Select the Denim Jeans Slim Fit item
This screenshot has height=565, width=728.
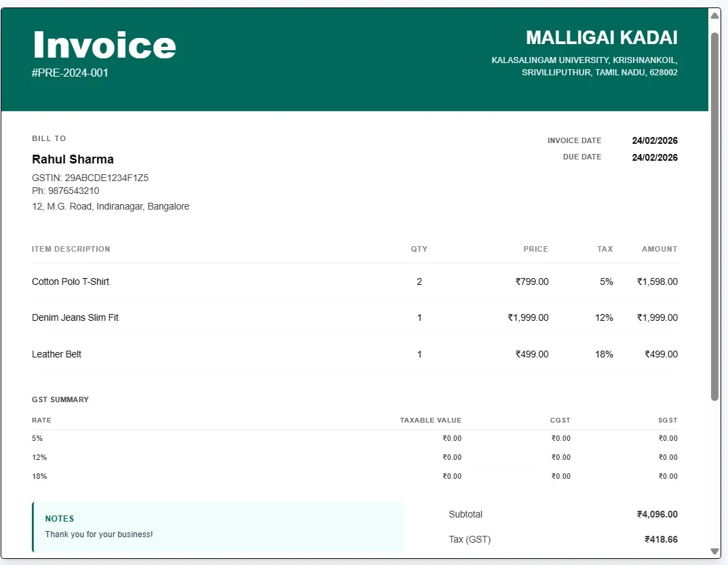(75, 317)
